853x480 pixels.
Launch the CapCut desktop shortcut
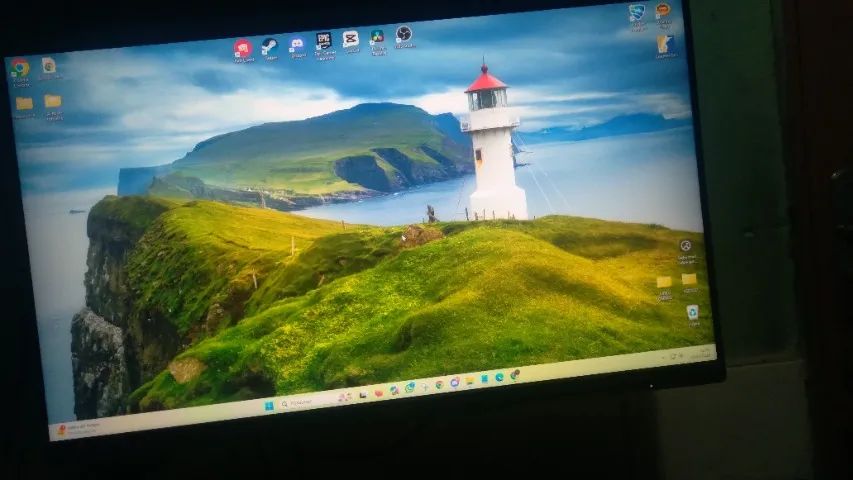351,39
